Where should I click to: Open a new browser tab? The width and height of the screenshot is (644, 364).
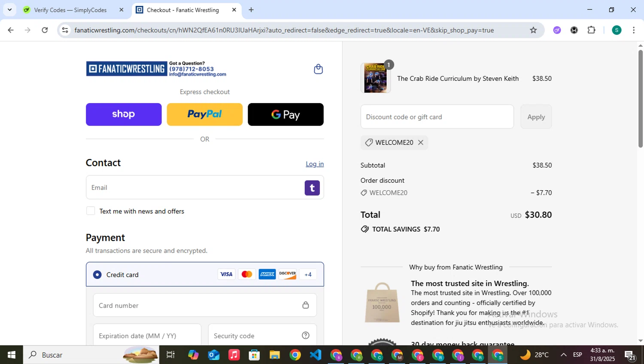(x=251, y=9)
